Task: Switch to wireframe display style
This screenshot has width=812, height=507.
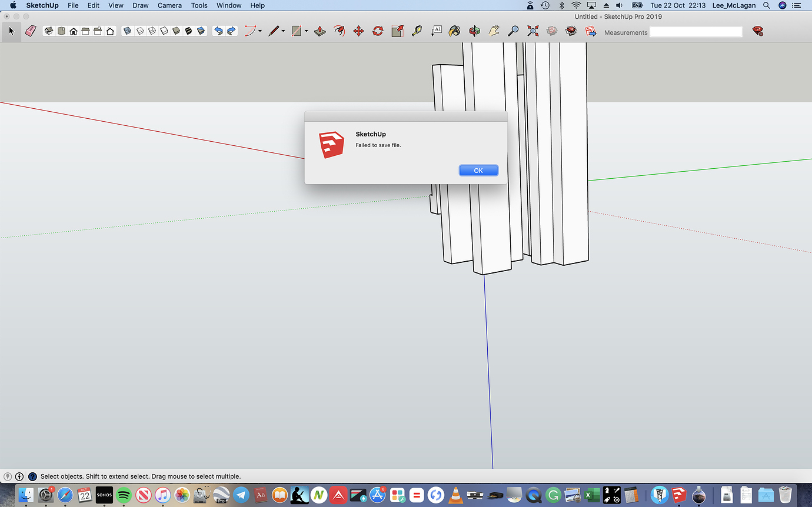Action: click(x=152, y=31)
